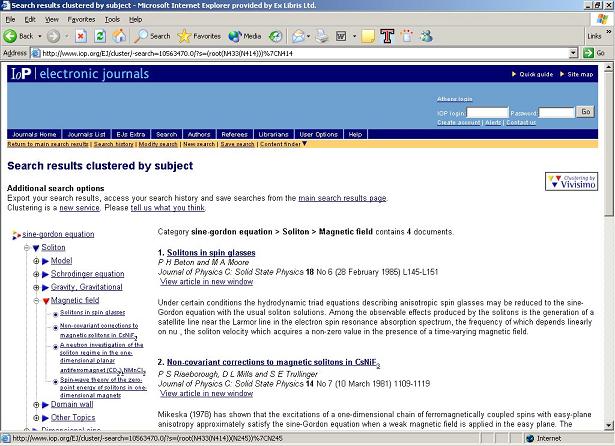The image size is (615, 446).
Task: Open the Journals List tab
Action: click(86, 134)
